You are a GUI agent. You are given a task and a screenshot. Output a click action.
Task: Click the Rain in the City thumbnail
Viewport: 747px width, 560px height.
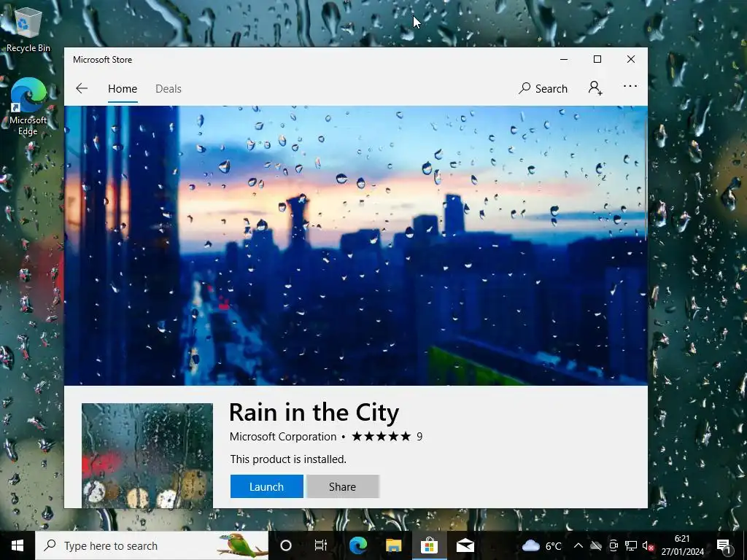pyautogui.click(x=147, y=456)
